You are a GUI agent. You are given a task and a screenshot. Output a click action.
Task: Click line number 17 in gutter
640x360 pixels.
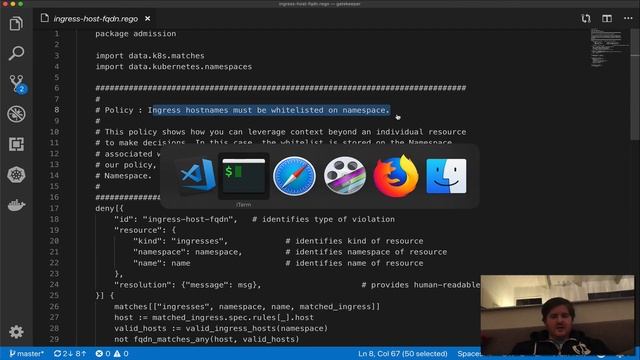coord(54,208)
